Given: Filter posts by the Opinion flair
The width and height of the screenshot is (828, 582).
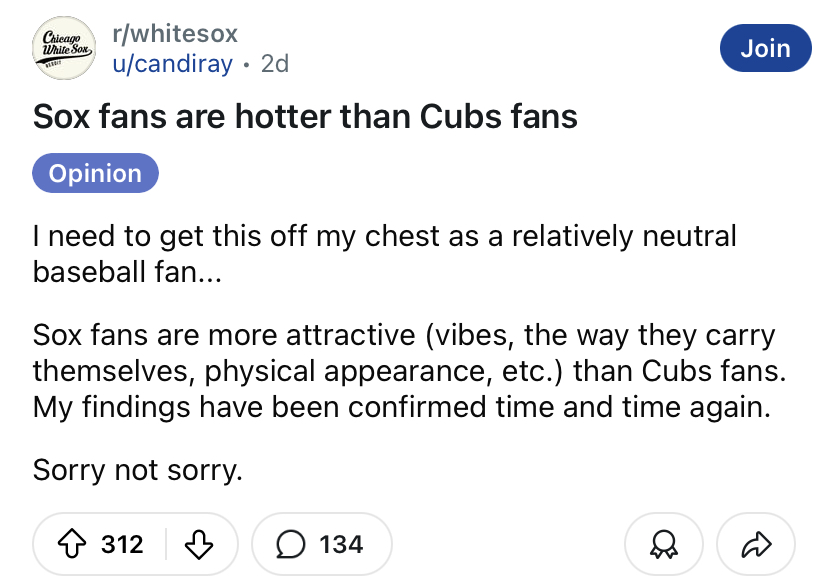Looking at the screenshot, I should point(96,173).
